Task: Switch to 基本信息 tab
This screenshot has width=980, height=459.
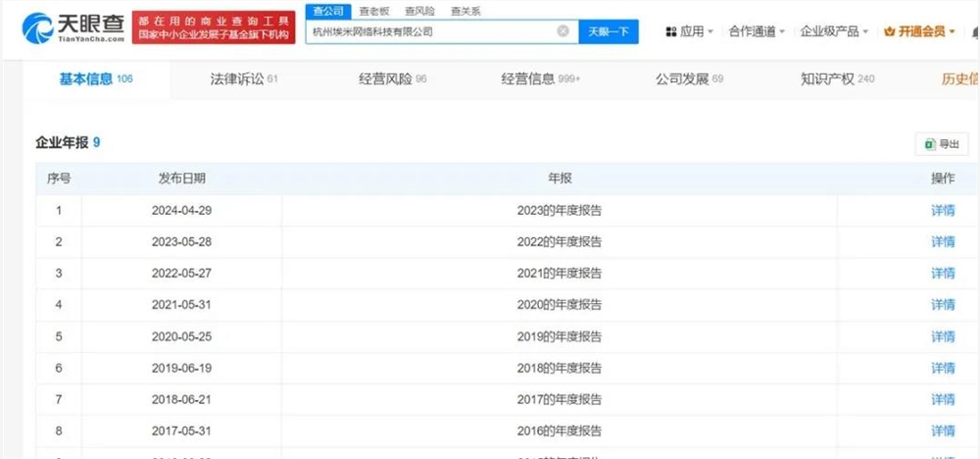Action: click(96, 78)
